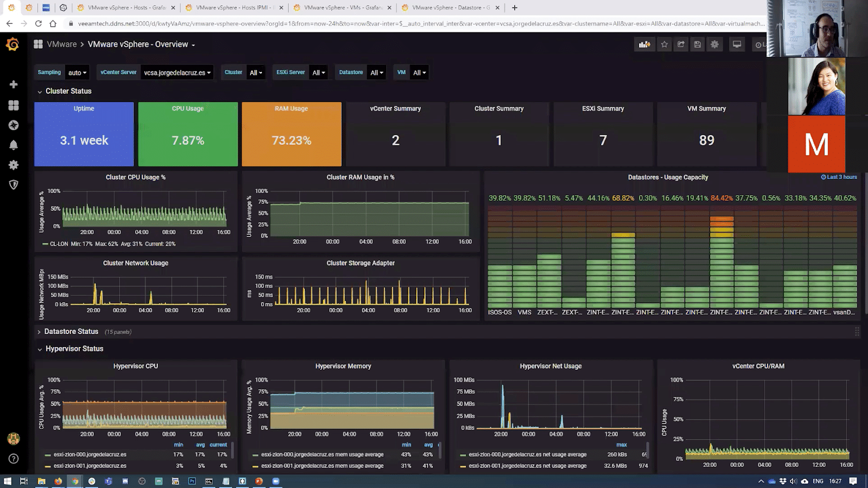
Task: Open the Alerting bell in the sidebar
Action: point(13,145)
